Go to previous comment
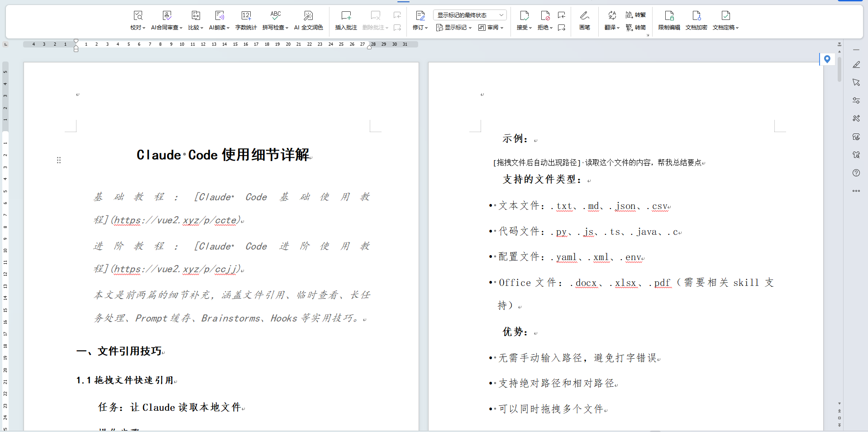 pos(397,15)
